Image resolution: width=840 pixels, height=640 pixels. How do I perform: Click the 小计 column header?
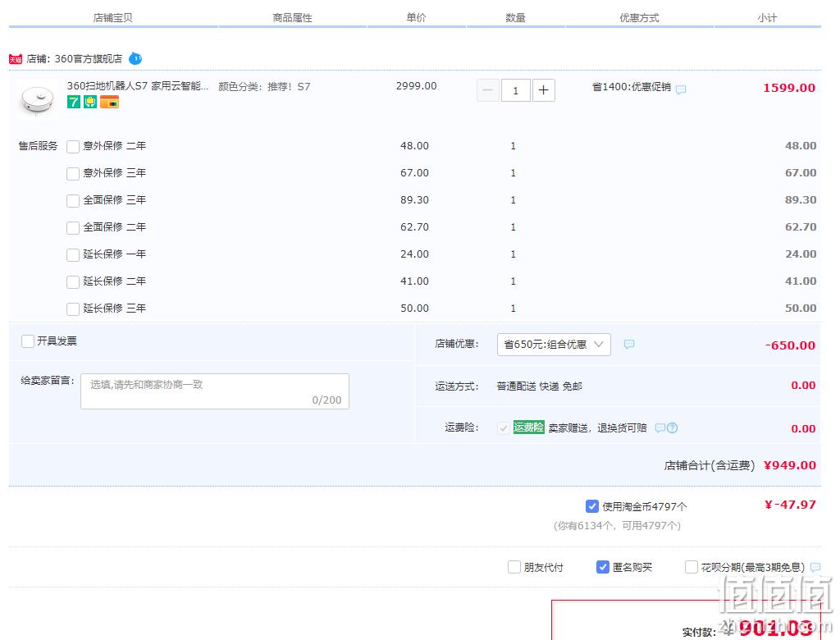(x=767, y=18)
